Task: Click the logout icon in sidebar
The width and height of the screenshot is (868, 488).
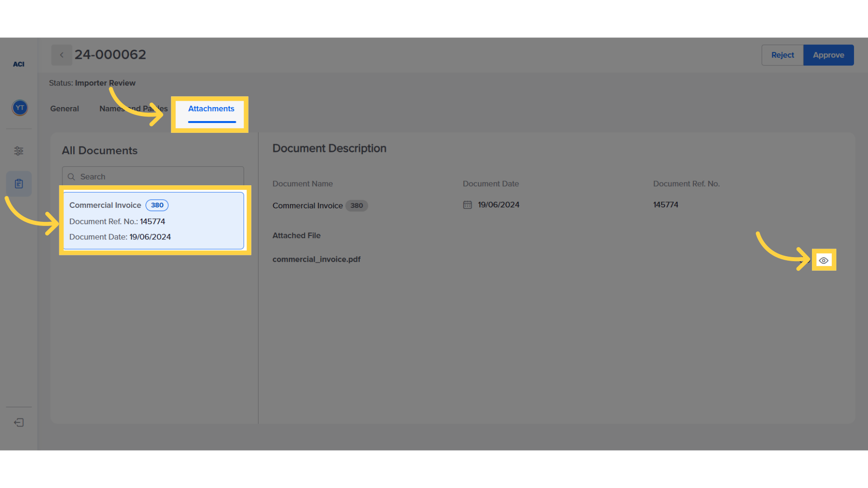Action: (x=19, y=422)
